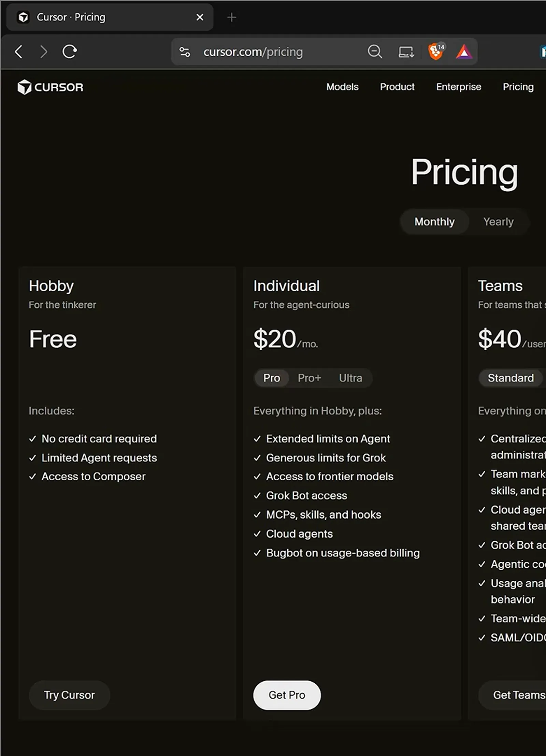The width and height of the screenshot is (546, 756).
Task: Open the Product nav menu
Action: pos(397,87)
